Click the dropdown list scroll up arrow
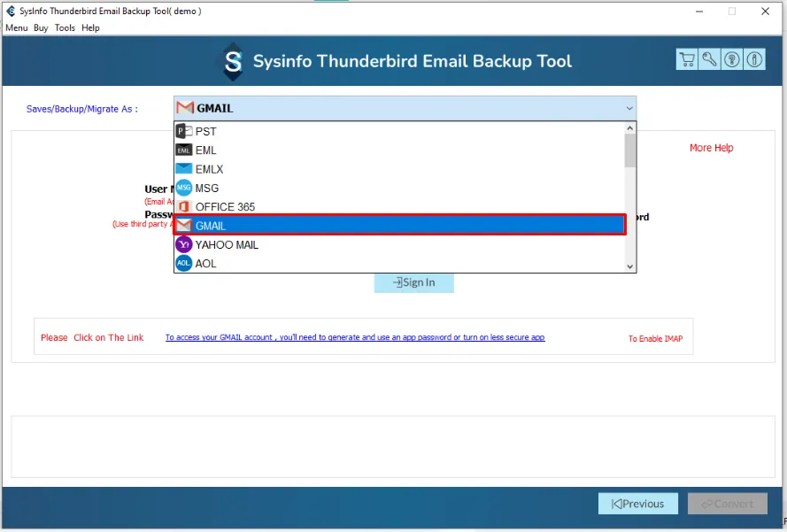 pos(630,128)
